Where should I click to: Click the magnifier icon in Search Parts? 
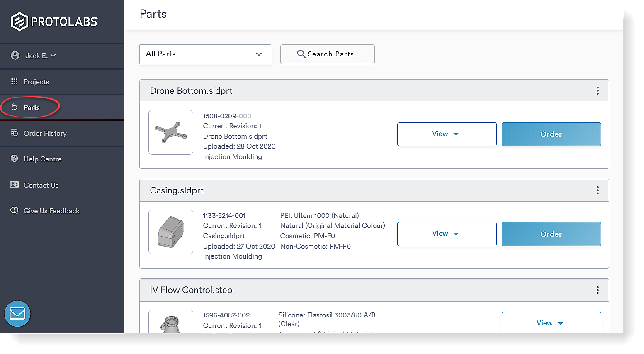[301, 54]
